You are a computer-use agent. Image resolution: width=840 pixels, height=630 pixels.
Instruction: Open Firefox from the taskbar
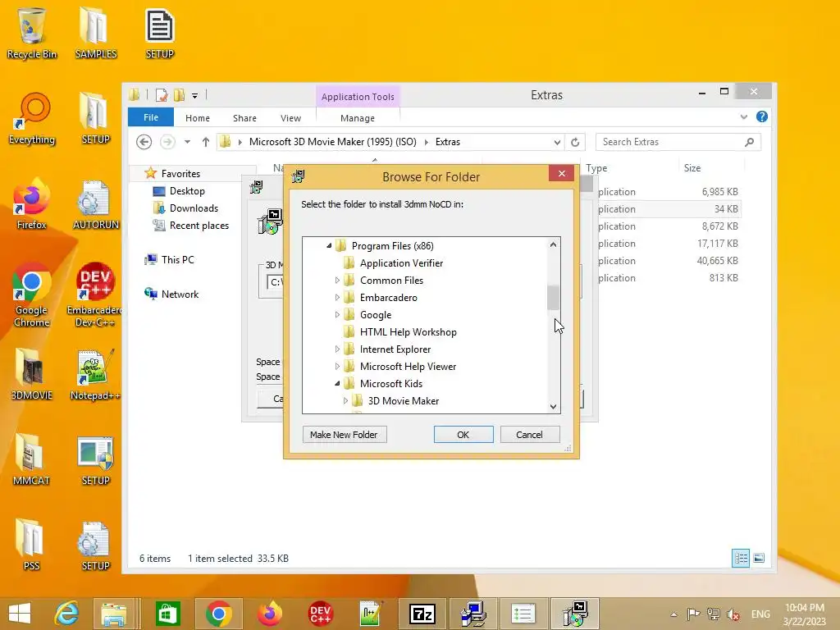pos(269,614)
